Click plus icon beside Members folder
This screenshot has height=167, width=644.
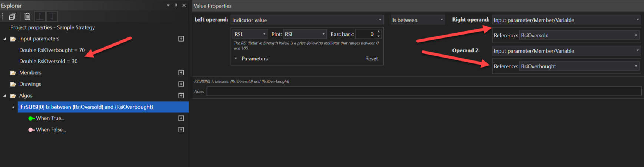point(181,73)
